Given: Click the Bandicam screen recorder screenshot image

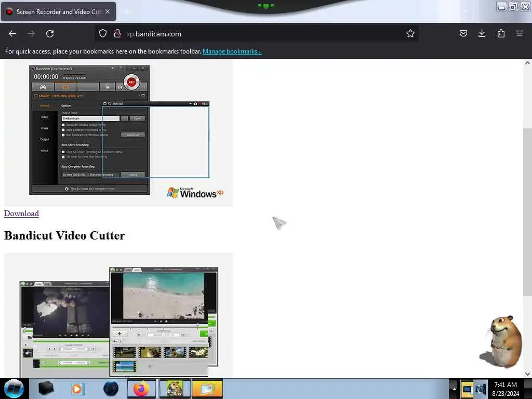Looking at the screenshot, I should (118, 133).
